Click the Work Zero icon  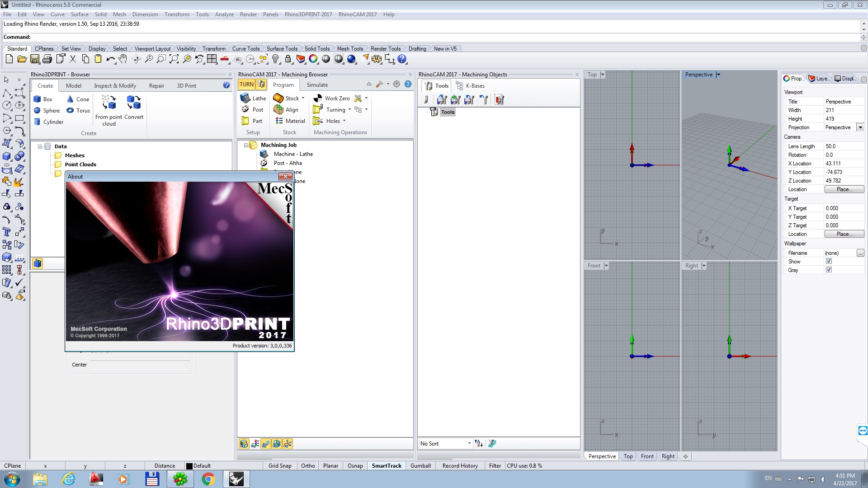click(x=331, y=98)
